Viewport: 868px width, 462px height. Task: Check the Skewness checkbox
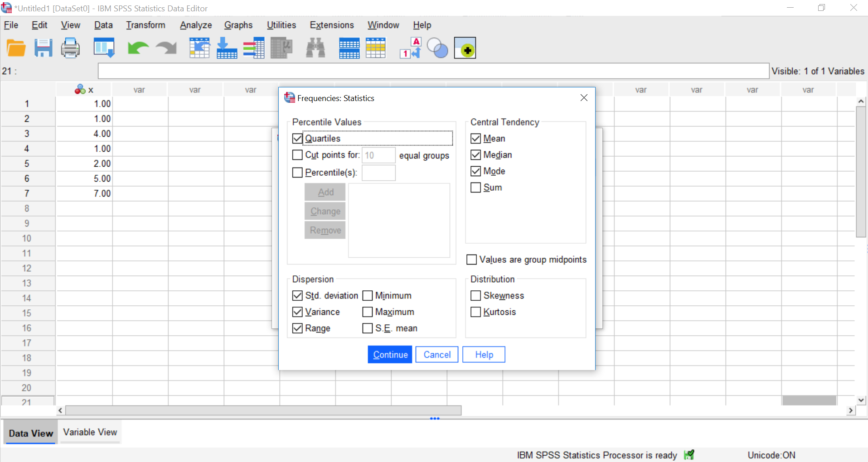tap(475, 296)
